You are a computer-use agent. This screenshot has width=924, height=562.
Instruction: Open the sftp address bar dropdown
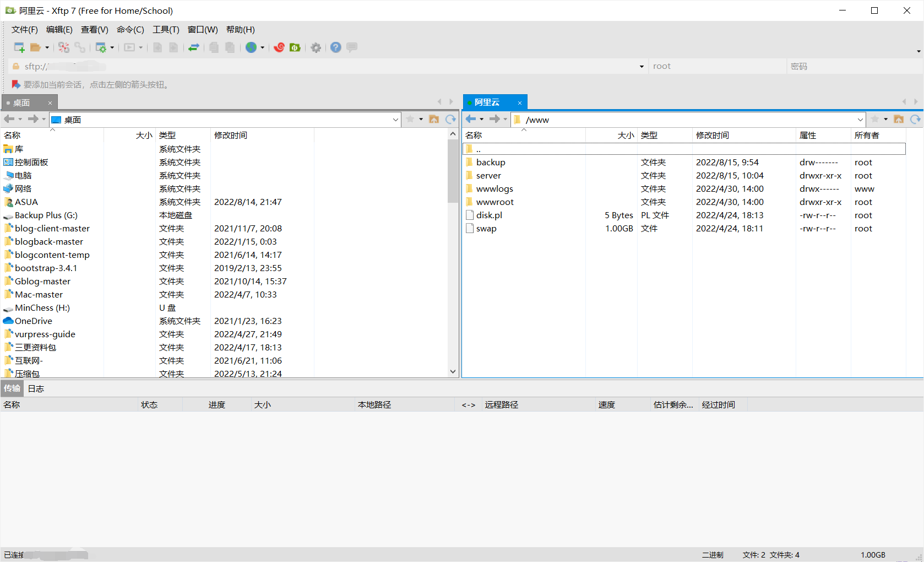click(x=642, y=67)
